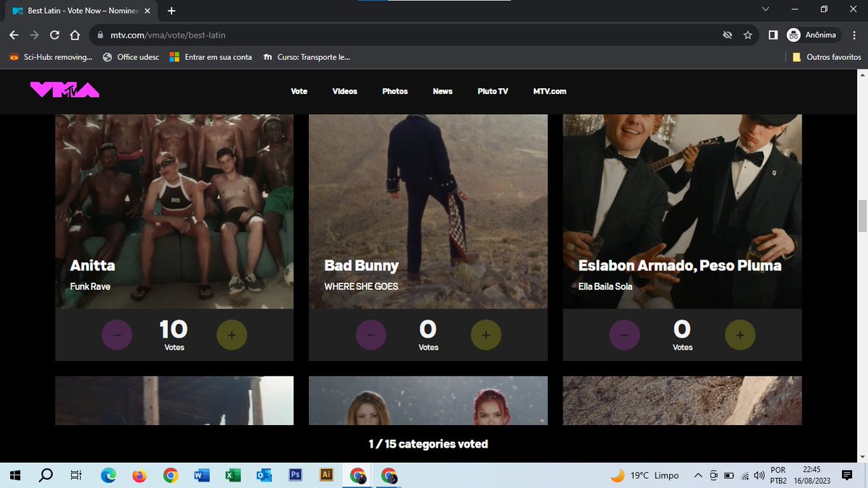
Task: Click the 'Funk Rave' song title
Action: (x=90, y=286)
